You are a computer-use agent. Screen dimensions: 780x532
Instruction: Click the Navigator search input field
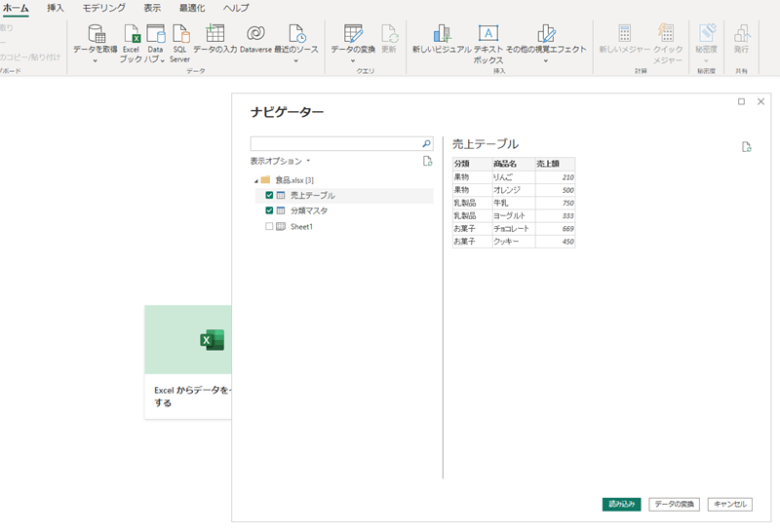[334, 143]
